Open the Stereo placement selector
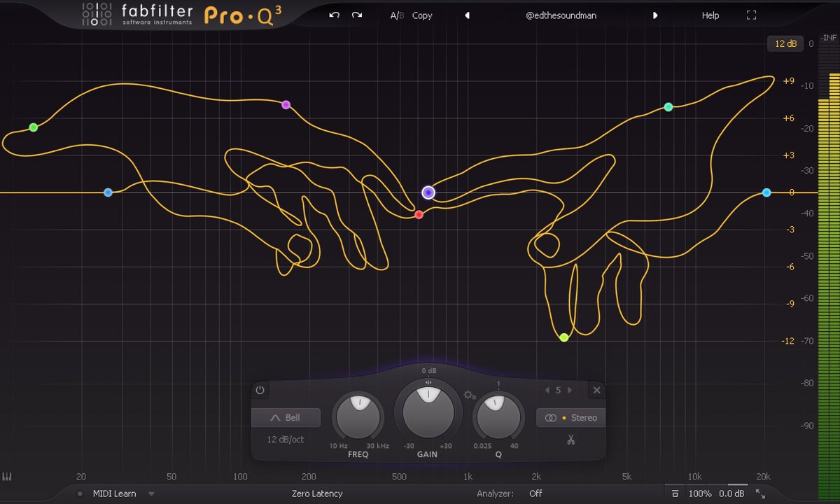This screenshot has width=840, height=504. click(571, 418)
